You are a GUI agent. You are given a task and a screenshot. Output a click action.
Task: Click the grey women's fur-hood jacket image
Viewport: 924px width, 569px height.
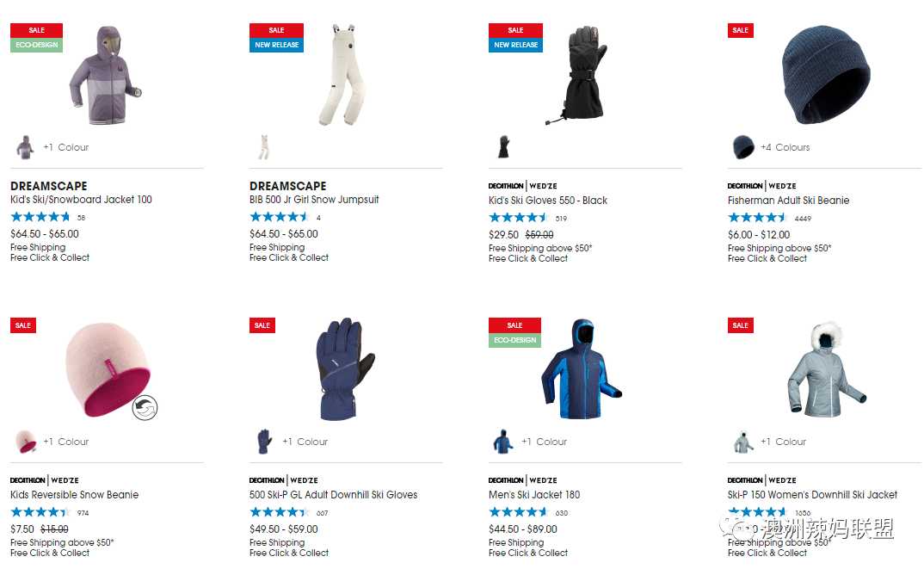click(826, 369)
